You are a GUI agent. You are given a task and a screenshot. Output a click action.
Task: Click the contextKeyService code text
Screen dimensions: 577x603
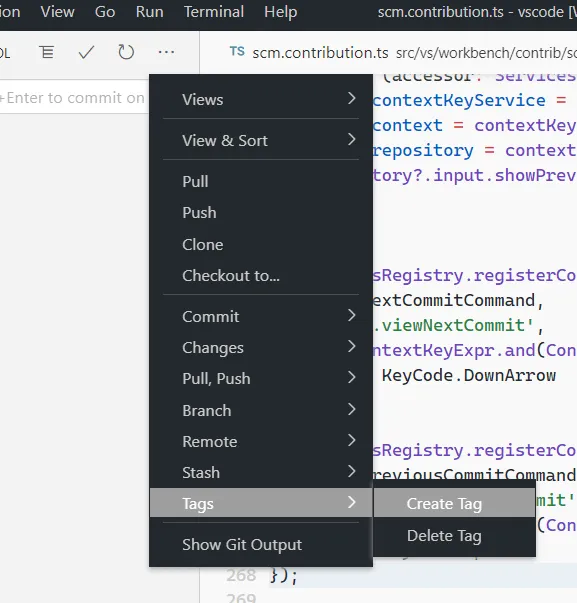point(459,100)
